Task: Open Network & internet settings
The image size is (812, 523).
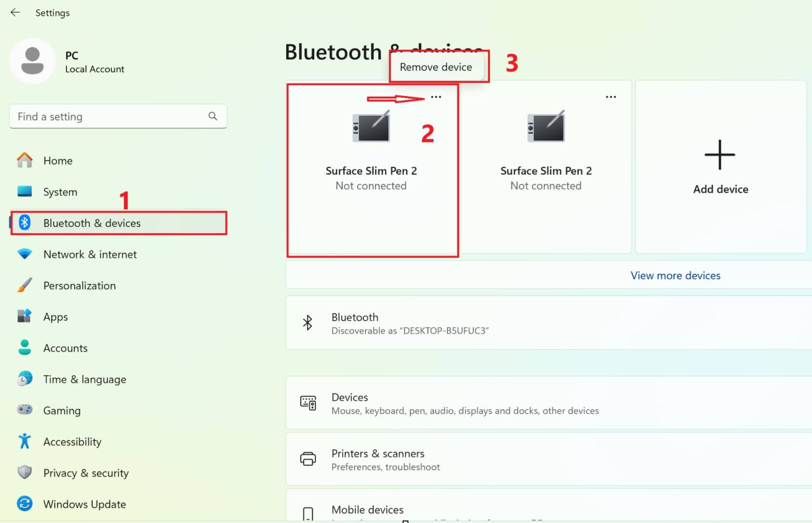Action: click(x=118, y=254)
